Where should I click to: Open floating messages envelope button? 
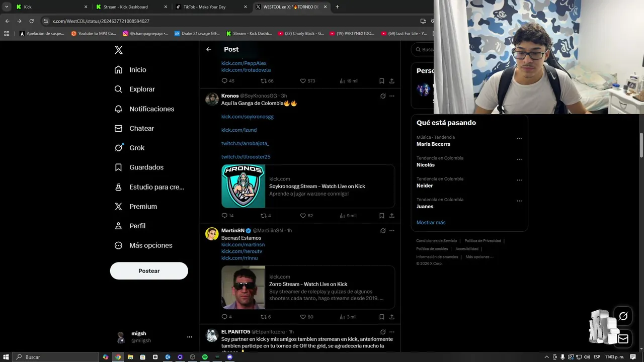pos(623,339)
